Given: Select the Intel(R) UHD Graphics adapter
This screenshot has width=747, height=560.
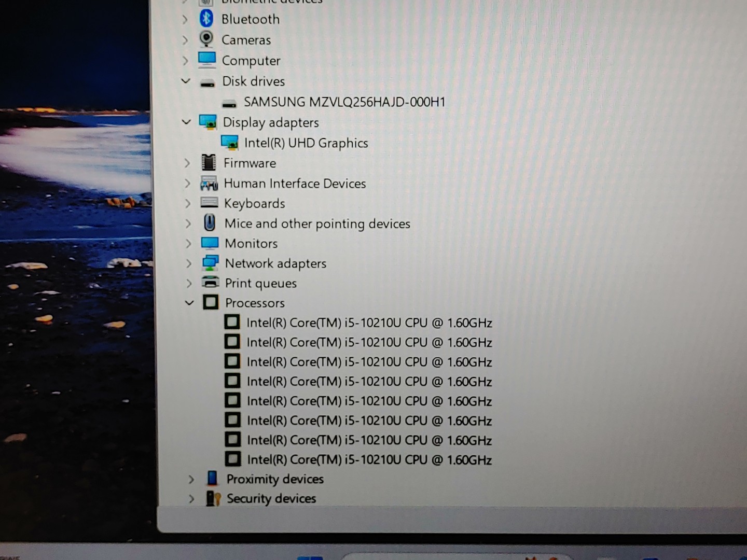Looking at the screenshot, I should (x=306, y=143).
